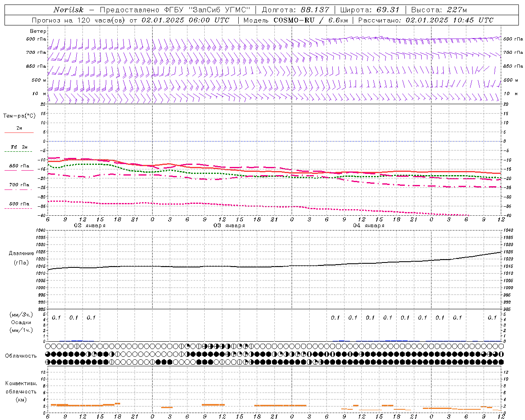Click the 'Облачность' cloud cover label

point(21,356)
